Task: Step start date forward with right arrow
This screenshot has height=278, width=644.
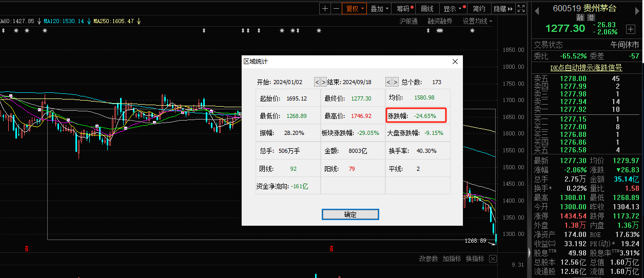Action: pyautogui.click(x=323, y=82)
